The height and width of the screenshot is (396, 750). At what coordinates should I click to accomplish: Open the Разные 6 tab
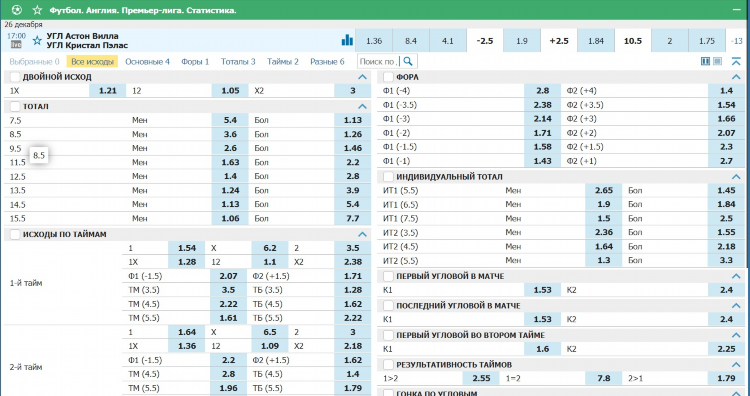(327, 61)
